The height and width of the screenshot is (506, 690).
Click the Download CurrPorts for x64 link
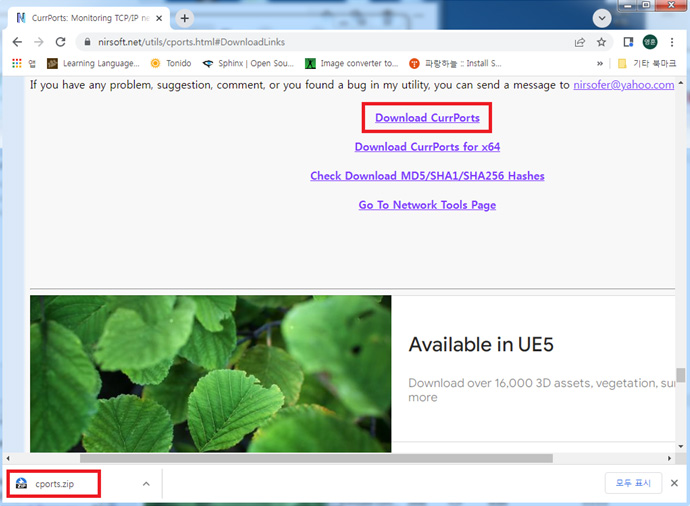pyautogui.click(x=427, y=147)
